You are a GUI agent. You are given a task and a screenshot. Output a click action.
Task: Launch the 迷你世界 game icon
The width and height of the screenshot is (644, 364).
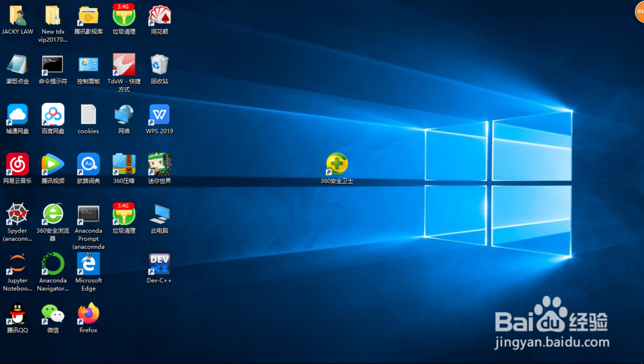(159, 164)
